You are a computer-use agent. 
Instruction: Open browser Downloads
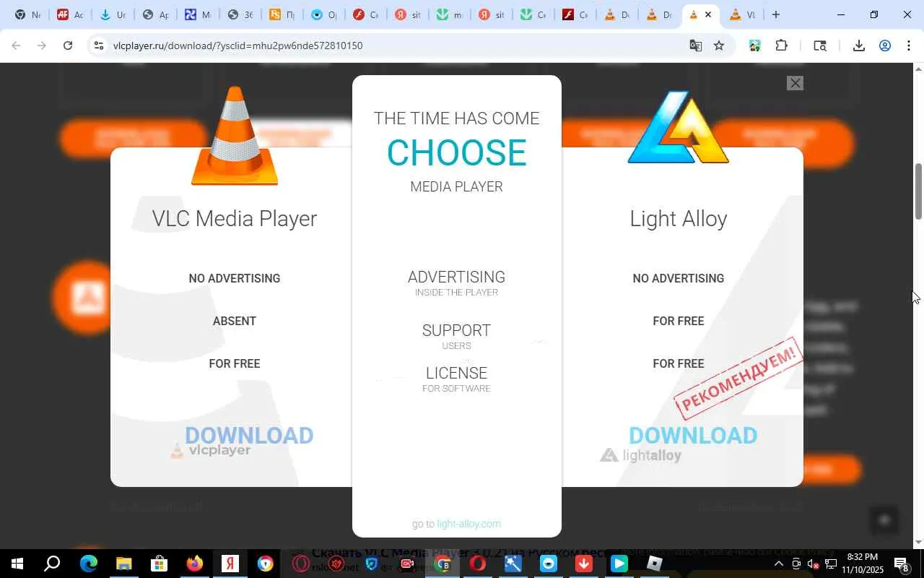tap(859, 46)
